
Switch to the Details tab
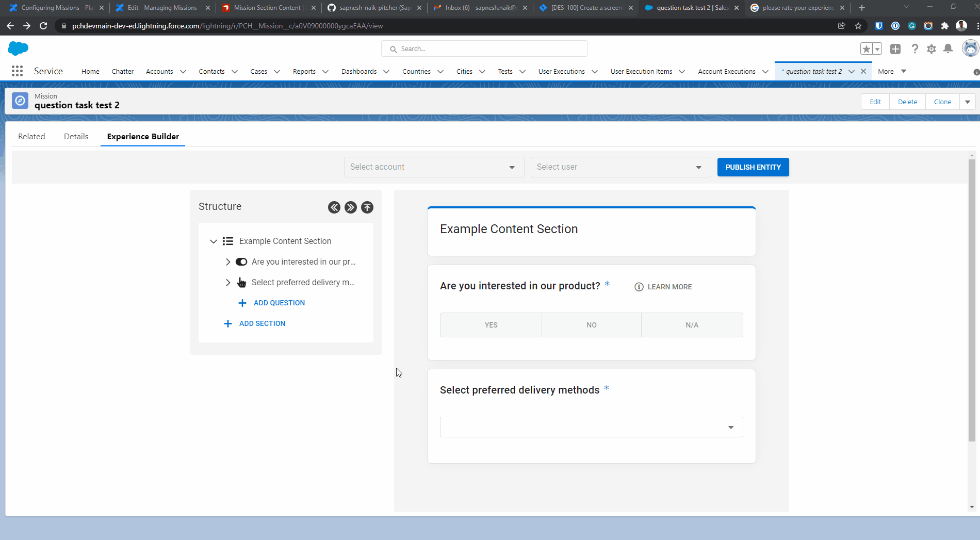(76, 137)
